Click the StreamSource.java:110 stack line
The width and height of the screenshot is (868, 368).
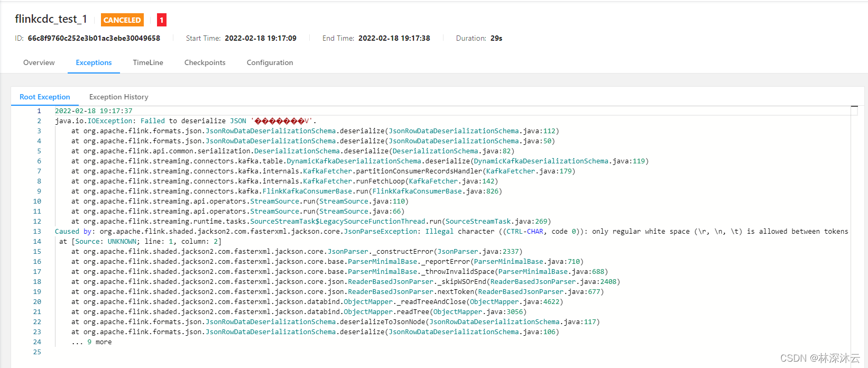(240, 201)
